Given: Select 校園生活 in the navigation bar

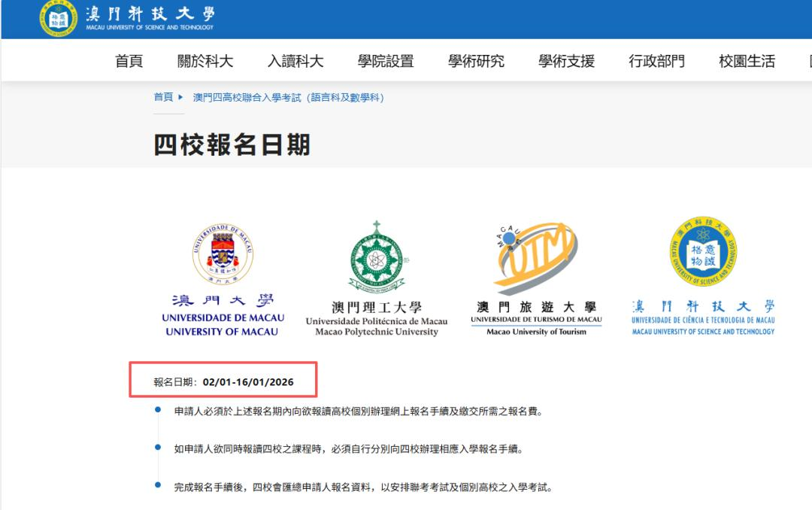Looking at the screenshot, I should (x=747, y=62).
